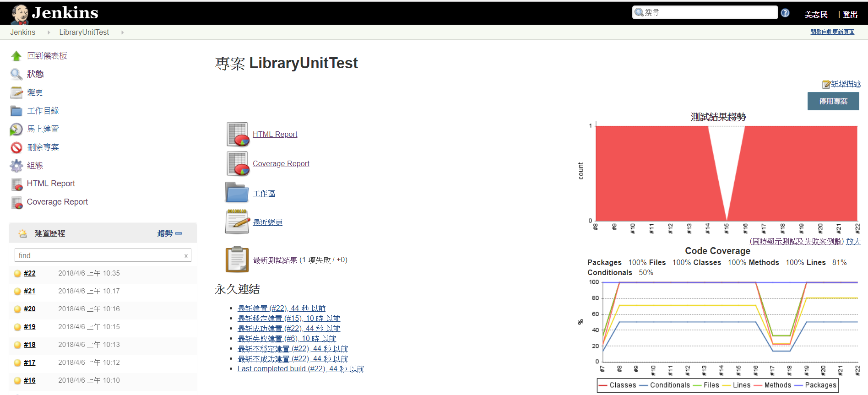868x395 pixels.
Task: Click large HTML Report icon in main panel
Action: click(238, 134)
